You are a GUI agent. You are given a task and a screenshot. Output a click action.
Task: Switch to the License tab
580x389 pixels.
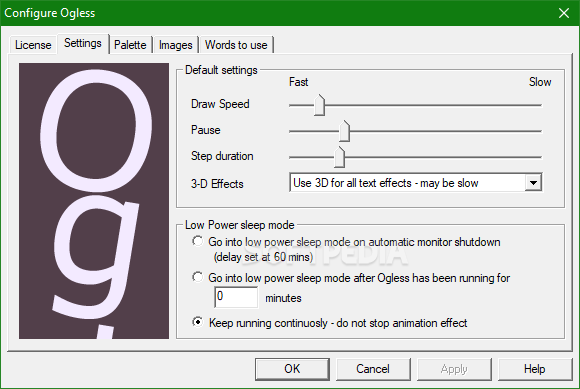click(x=33, y=45)
